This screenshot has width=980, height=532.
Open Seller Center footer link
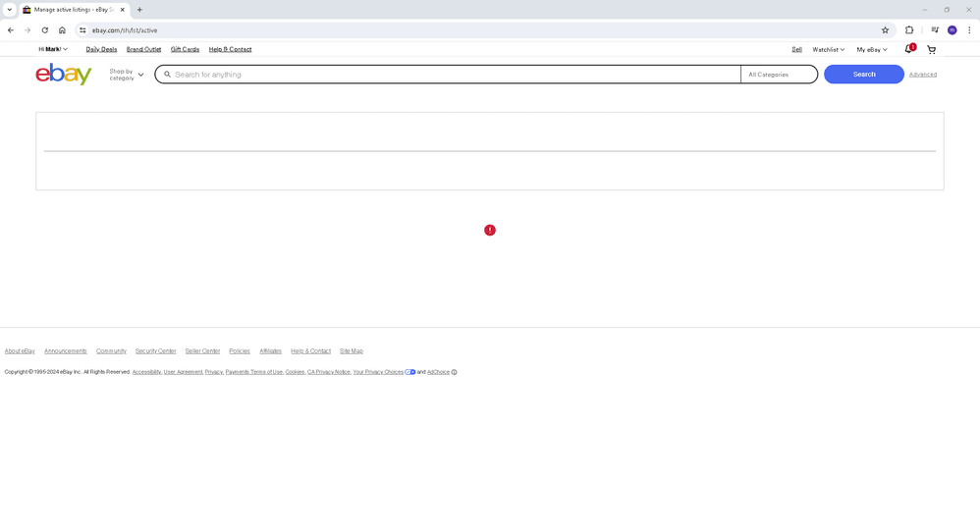pyautogui.click(x=202, y=351)
